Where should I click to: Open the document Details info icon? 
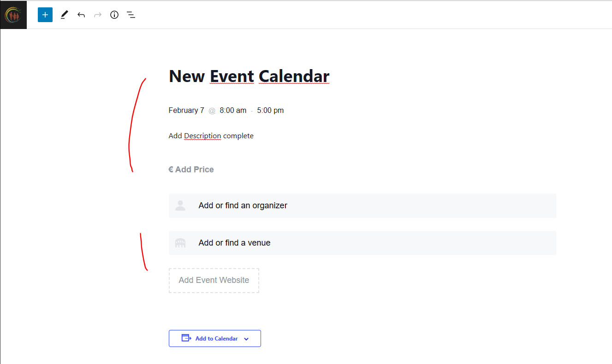[114, 15]
